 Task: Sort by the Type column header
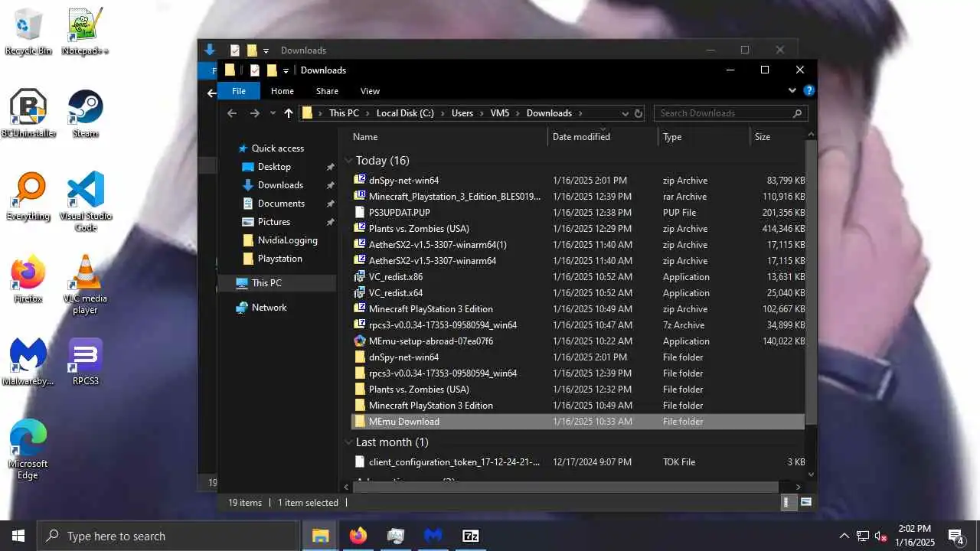click(x=703, y=137)
